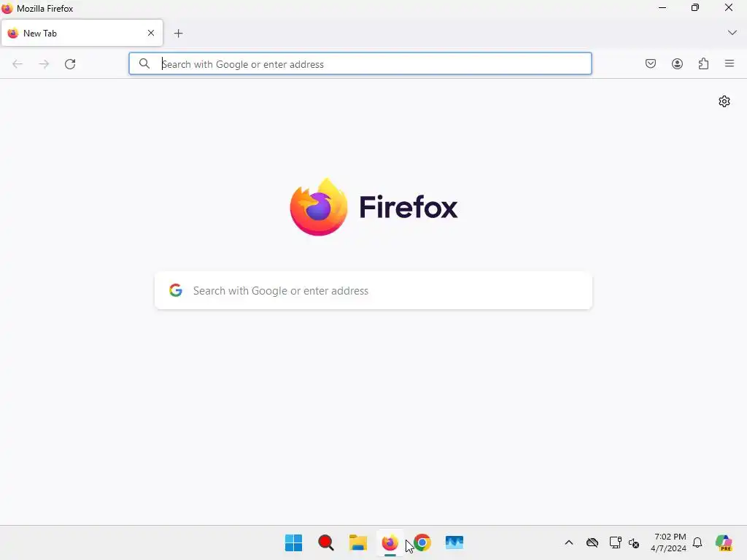Open the Firefox application hamburger menu
The height and width of the screenshot is (560, 747).
[729, 63]
